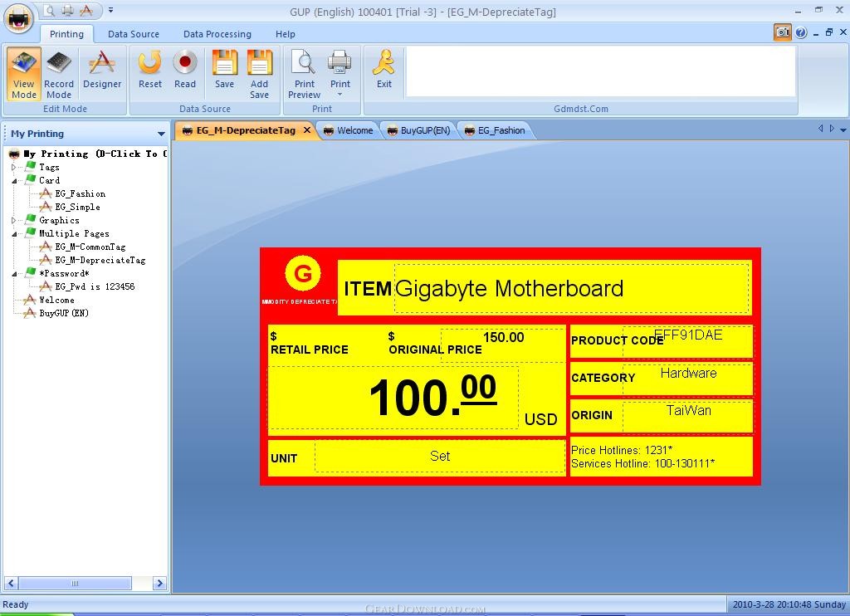Switch to View Mode in the ribbon
The image size is (850, 616).
(24, 74)
